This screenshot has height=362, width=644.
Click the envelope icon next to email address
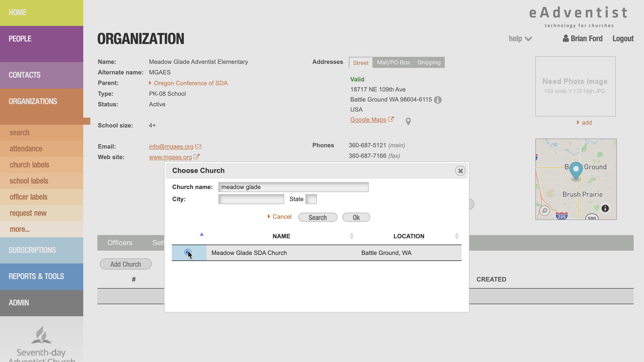(198, 147)
